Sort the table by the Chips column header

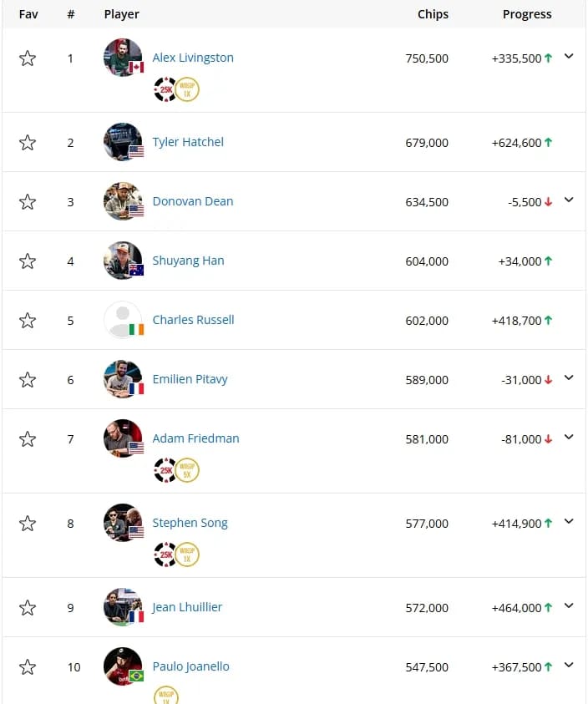[433, 14]
